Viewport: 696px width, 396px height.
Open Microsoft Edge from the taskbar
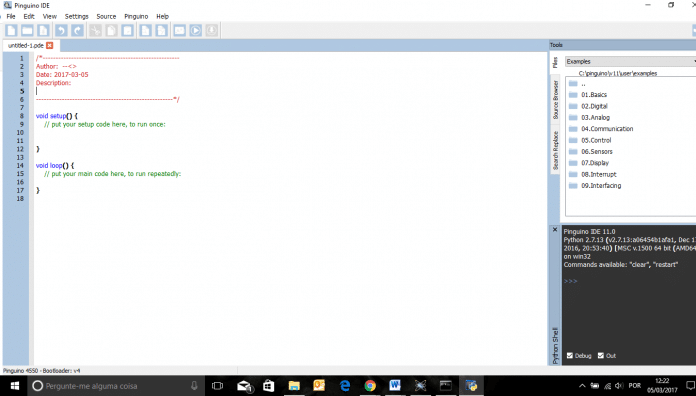coord(345,386)
